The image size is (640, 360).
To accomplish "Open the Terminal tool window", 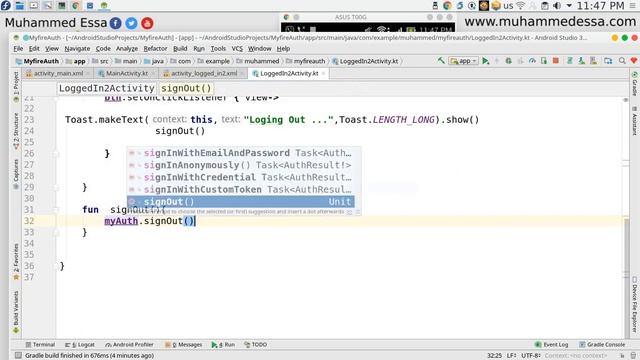I will click(x=40, y=344).
